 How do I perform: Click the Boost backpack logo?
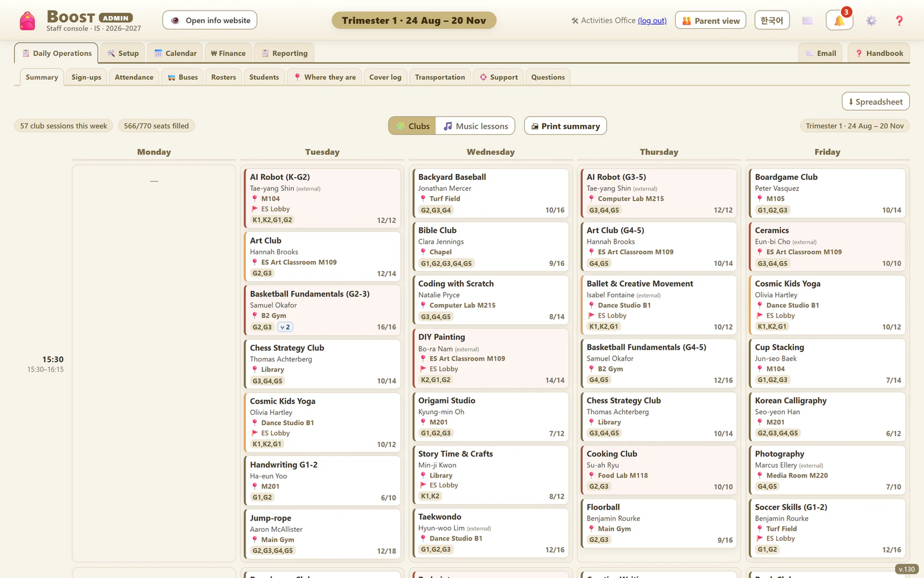(27, 21)
